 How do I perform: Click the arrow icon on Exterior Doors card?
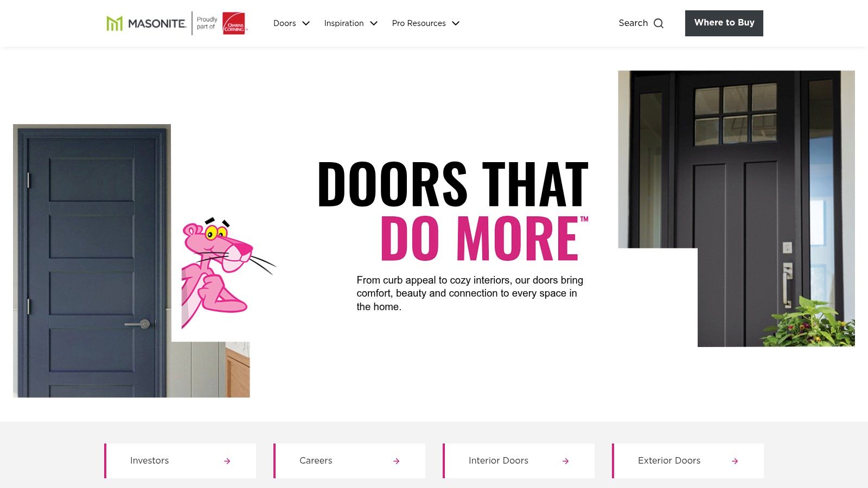(735, 461)
